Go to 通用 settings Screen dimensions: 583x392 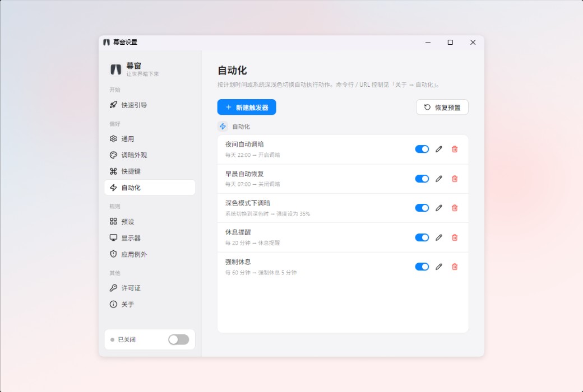(150, 138)
